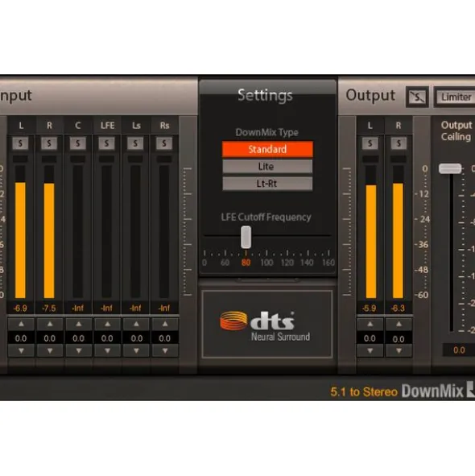Click the 80 Hz cutoff scale label
This screenshot has height=476, width=475.
tap(246, 263)
